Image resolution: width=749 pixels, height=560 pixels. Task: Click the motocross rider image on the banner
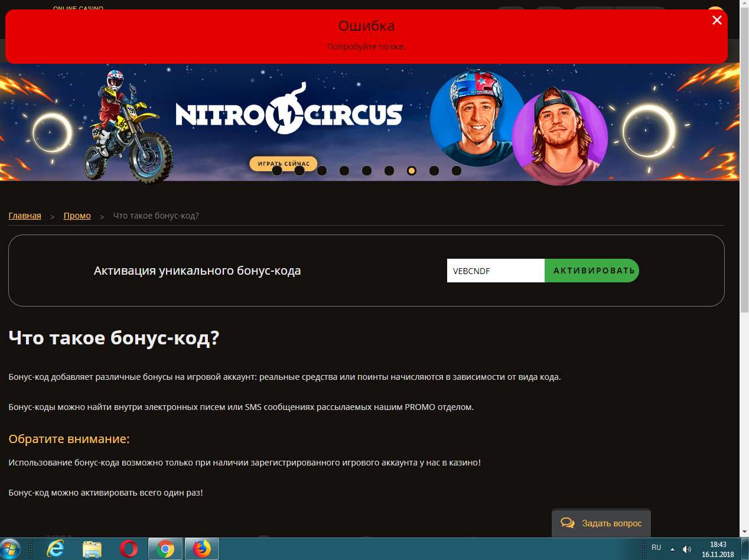(x=128, y=126)
